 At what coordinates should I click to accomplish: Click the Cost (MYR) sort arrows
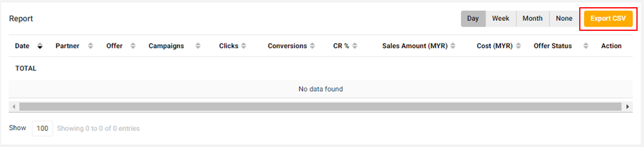(518, 46)
